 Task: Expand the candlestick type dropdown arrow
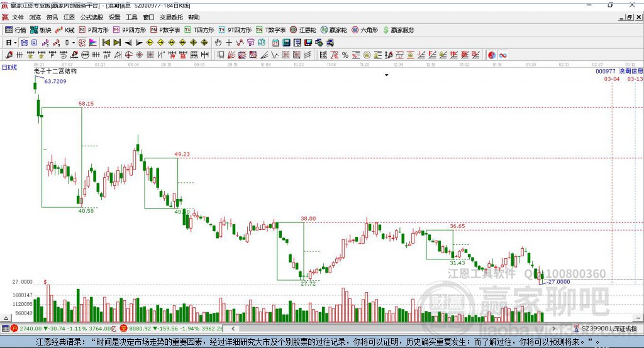pyautogui.click(x=74, y=43)
